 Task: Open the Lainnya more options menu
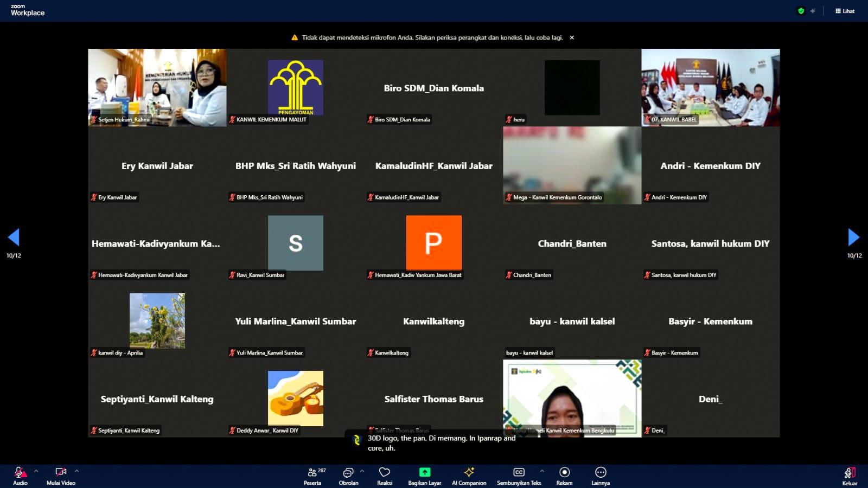(601, 475)
